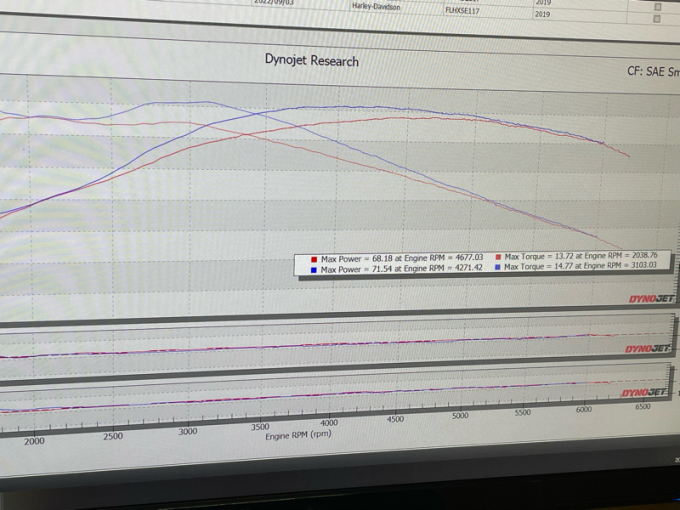
Task: Click the 3000 tick label on the RPM axis
Action: point(188,432)
